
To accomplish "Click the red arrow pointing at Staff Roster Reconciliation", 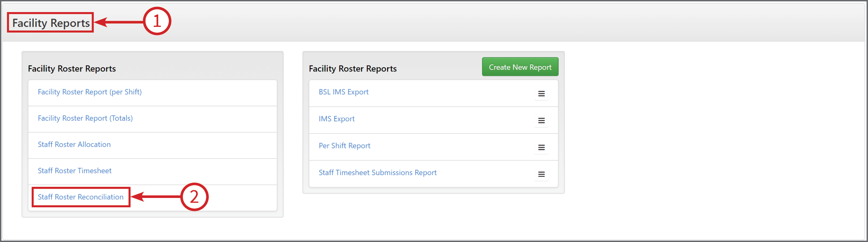I will tap(156, 197).
